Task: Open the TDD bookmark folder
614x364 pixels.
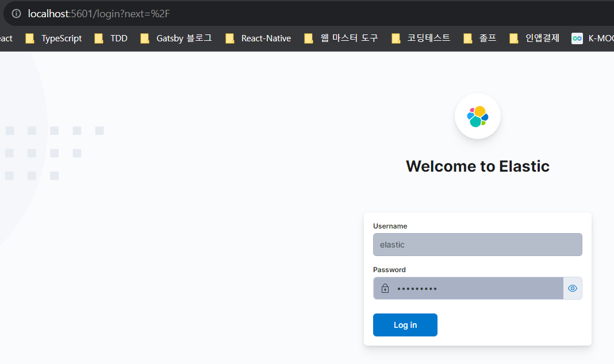Action: [112, 38]
